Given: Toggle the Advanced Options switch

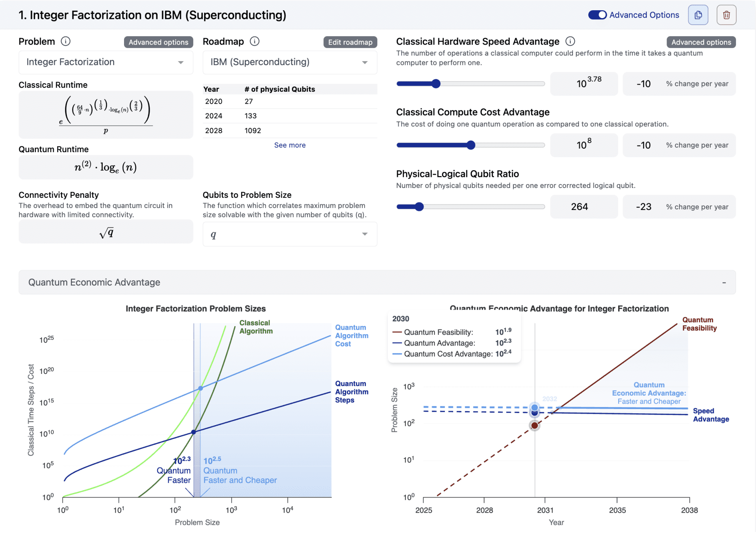Looking at the screenshot, I should pos(597,15).
